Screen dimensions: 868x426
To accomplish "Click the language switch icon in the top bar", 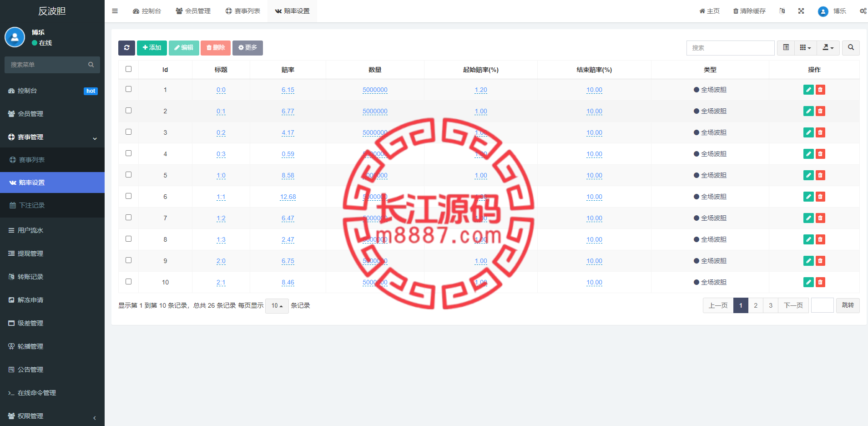I will (782, 11).
